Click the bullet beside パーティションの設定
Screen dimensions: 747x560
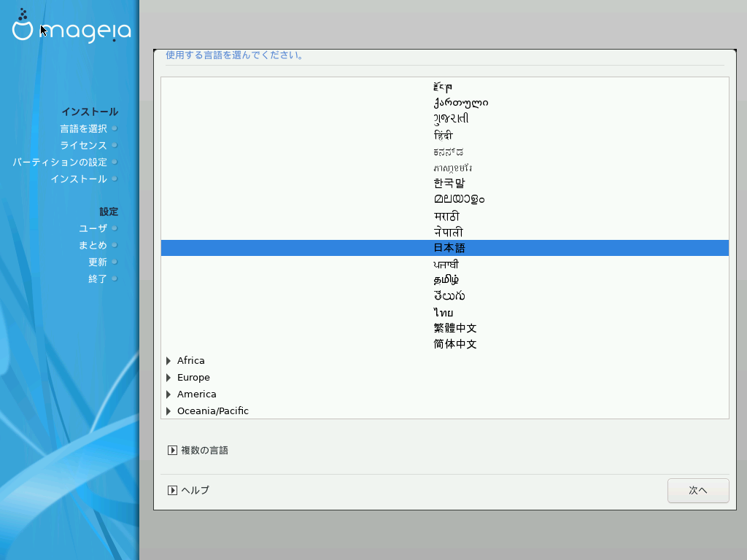[115, 162]
